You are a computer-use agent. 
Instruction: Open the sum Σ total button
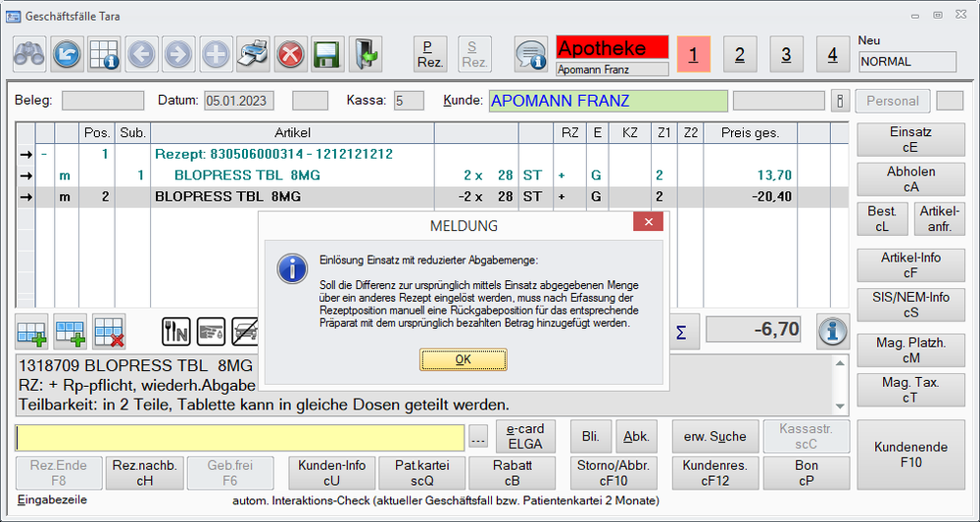point(681,332)
